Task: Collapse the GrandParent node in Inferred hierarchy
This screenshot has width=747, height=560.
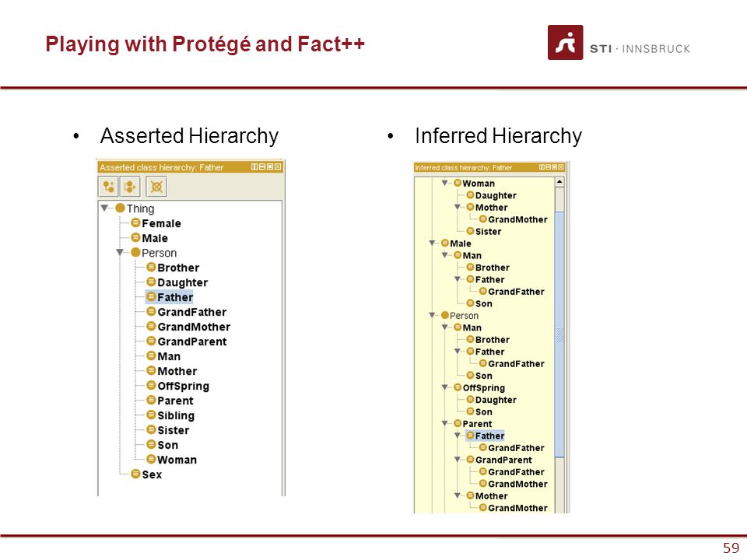Action: click(458, 460)
